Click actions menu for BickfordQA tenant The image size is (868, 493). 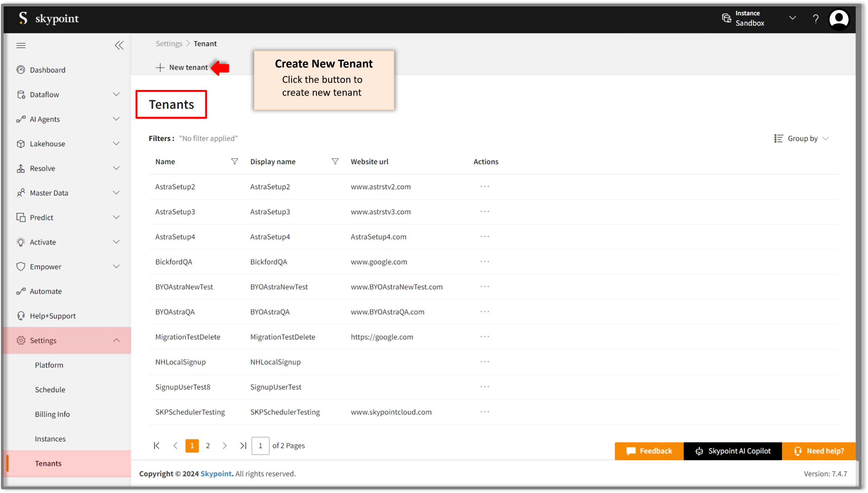[x=485, y=261]
